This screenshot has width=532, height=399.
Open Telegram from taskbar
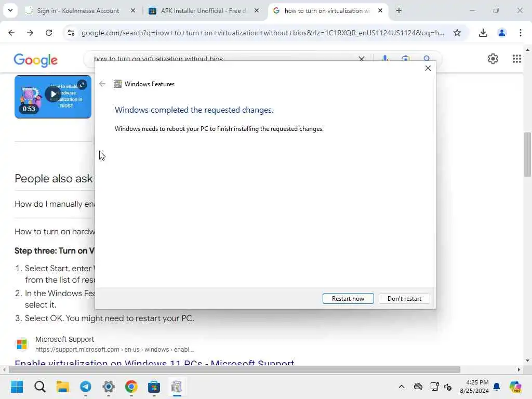86,387
